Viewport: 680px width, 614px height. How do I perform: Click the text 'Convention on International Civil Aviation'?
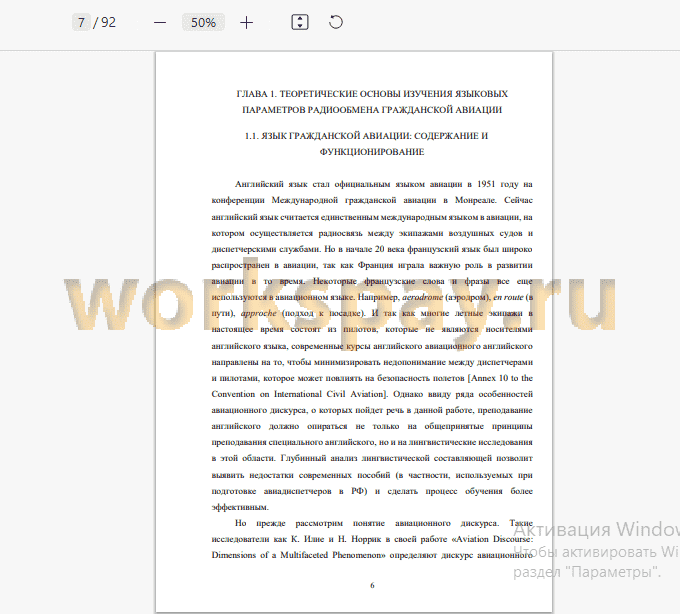coord(297,394)
